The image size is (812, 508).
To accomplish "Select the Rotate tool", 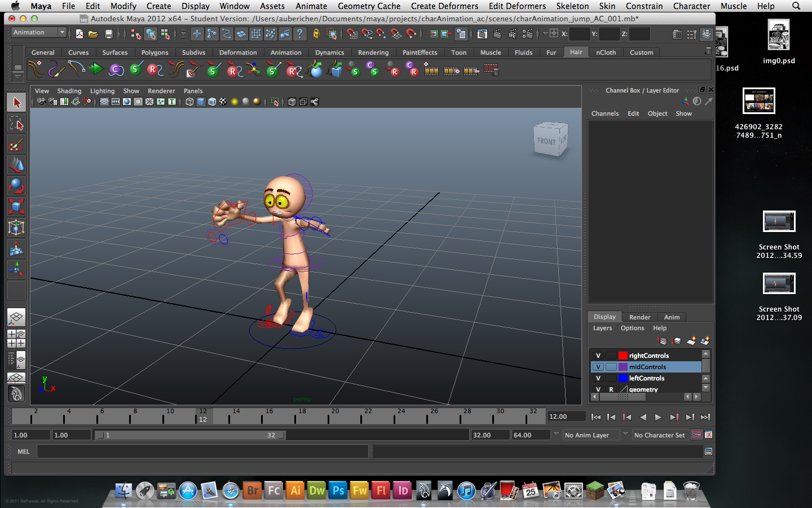I will coord(16,186).
